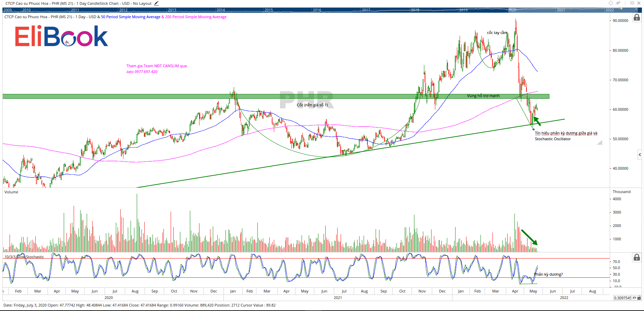Pin the chart window with pushpin icon
The image size is (644, 311).
618,3
